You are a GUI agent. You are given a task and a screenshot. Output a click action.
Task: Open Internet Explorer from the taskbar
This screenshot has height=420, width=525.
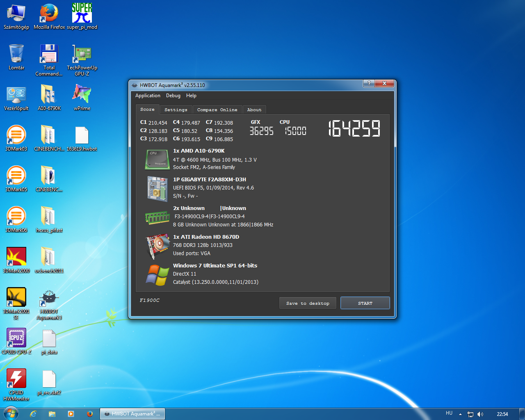33,414
